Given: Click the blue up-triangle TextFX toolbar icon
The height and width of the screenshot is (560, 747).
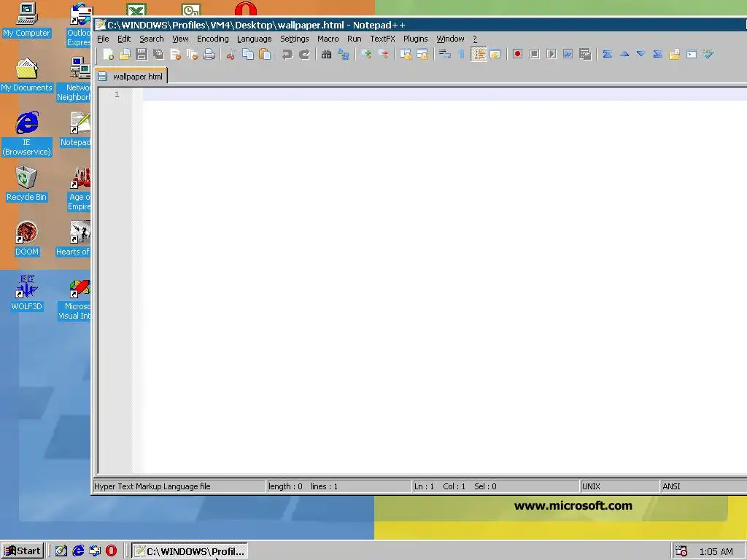Looking at the screenshot, I should point(624,54).
